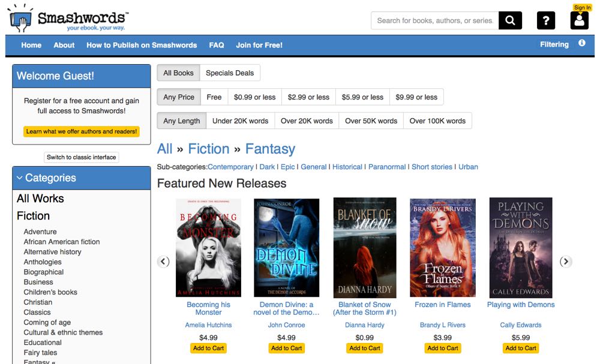Select the $5.99 or less filter
The image size is (600, 364).
[x=363, y=97]
